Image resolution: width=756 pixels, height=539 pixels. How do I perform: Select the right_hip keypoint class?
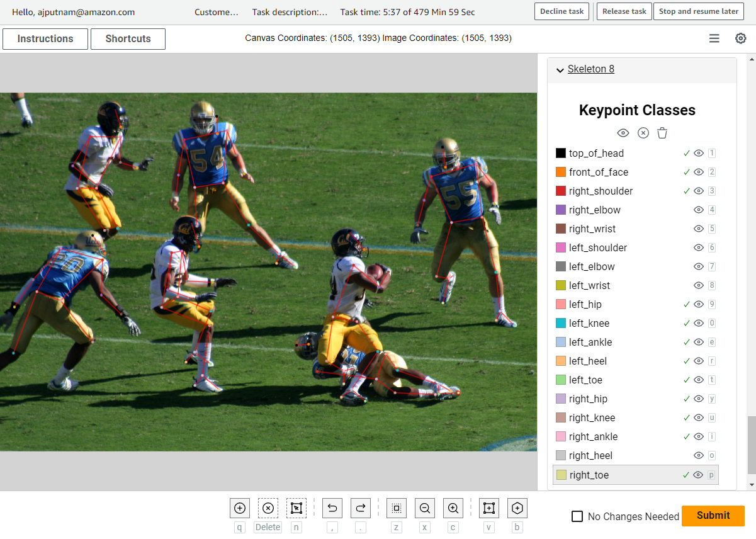tap(588, 399)
